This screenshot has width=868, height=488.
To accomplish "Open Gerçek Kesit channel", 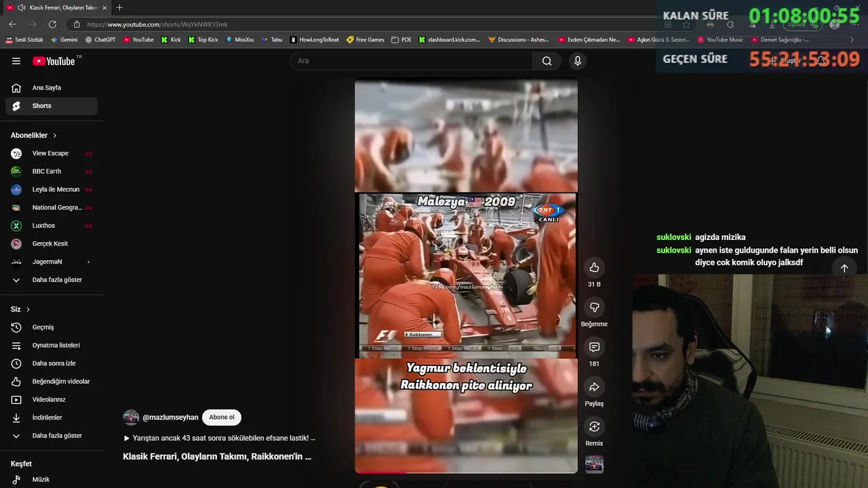I will (x=52, y=244).
